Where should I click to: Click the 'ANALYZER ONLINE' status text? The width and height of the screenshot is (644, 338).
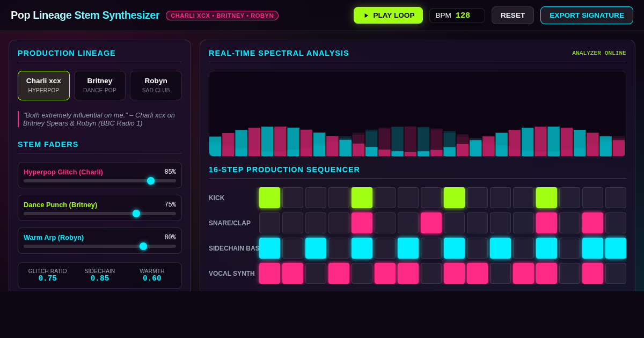[x=599, y=53]
